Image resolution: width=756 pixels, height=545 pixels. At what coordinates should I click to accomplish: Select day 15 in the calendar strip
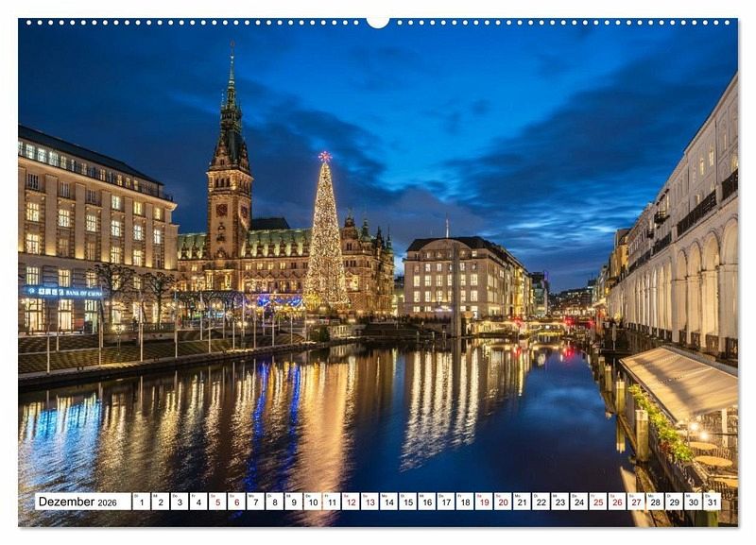pyautogui.click(x=408, y=502)
